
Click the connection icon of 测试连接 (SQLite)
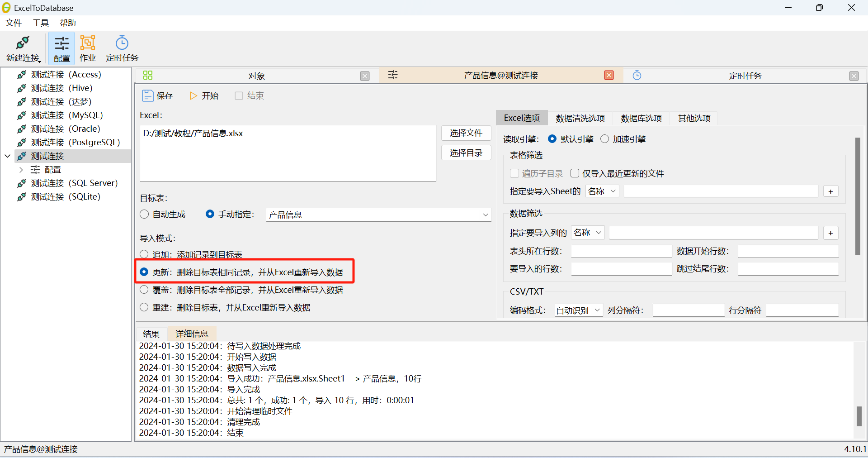(x=22, y=197)
